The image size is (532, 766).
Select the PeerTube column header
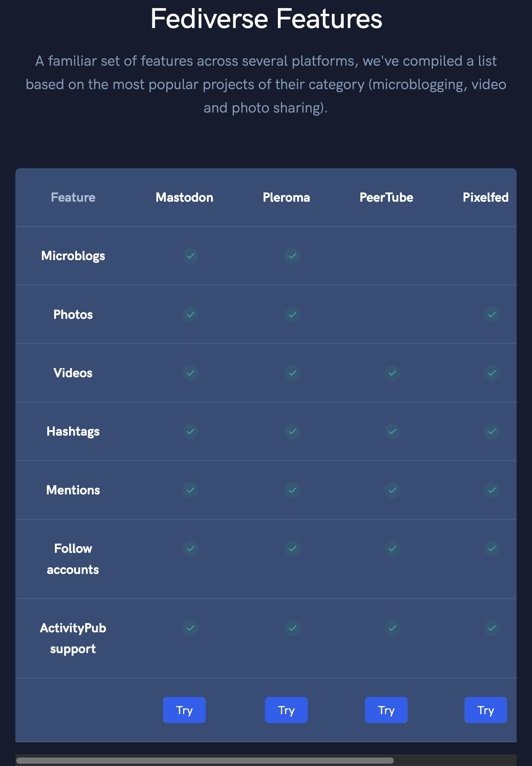[386, 197]
